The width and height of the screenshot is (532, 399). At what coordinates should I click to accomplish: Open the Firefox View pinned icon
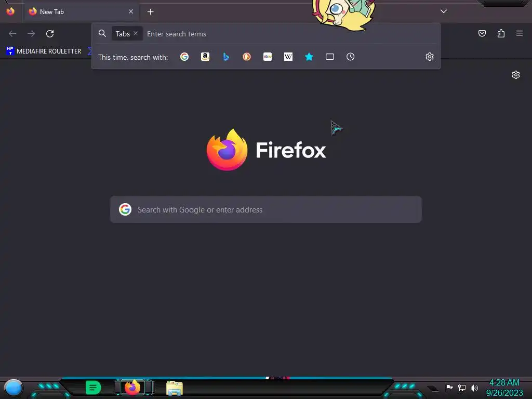(10, 11)
